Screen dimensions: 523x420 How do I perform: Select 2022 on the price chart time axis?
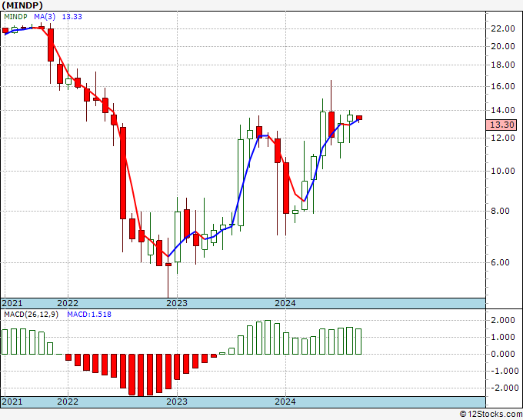tap(68, 303)
